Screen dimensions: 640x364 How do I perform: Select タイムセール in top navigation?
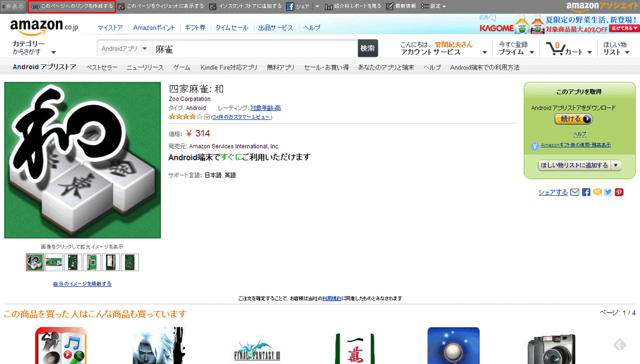[231, 28]
